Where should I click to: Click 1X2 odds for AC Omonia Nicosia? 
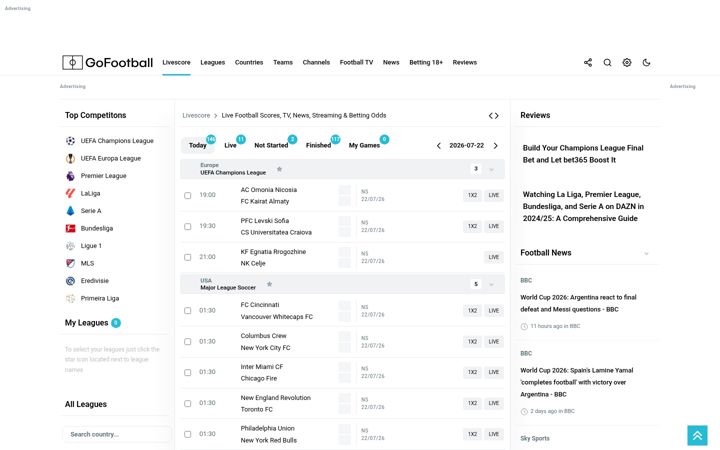(472, 195)
